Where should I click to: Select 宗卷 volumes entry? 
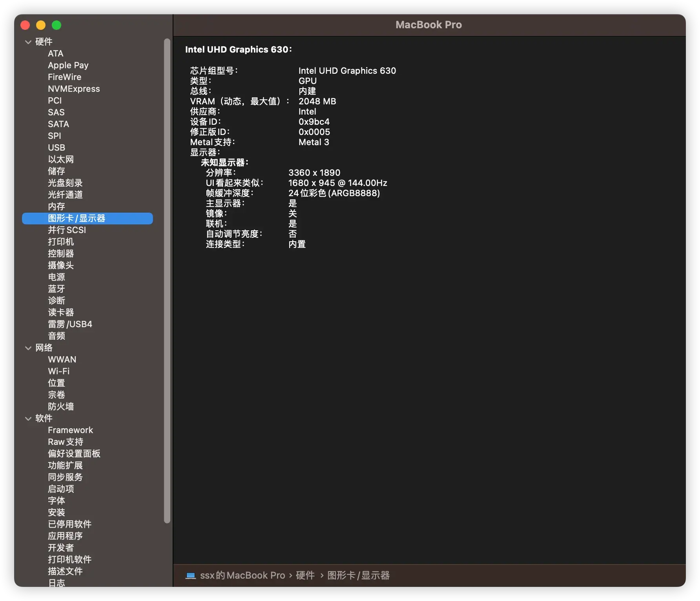pos(57,395)
